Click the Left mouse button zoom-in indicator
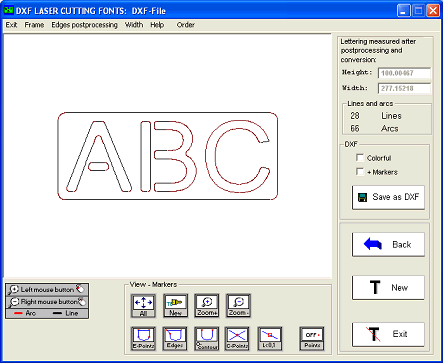443x363 pixels. (47, 290)
